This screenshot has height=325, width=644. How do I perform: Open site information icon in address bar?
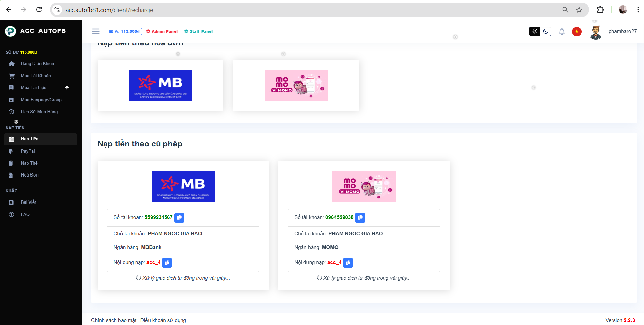(57, 10)
